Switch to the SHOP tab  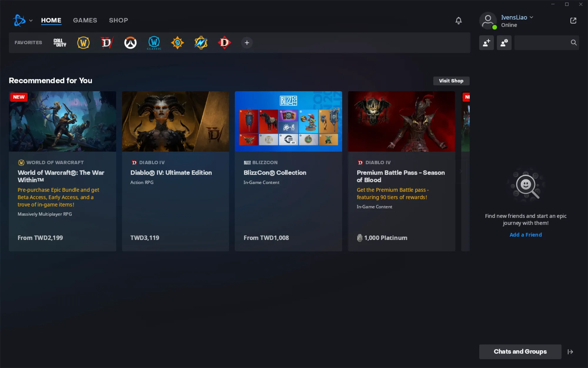[118, 20]
